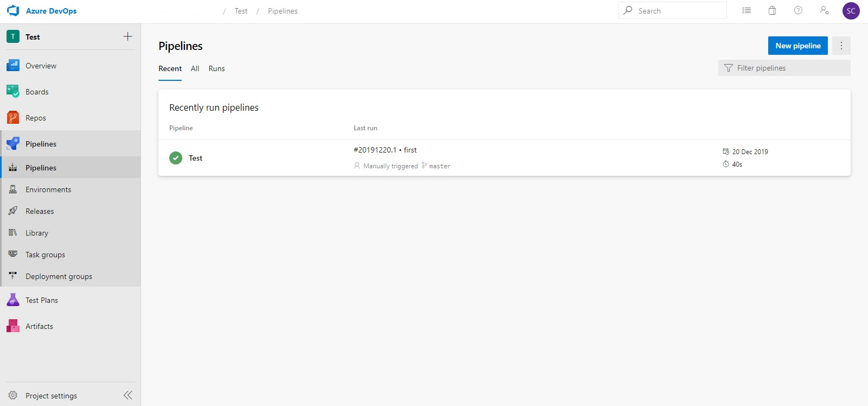
Task: Click the Pipelines rocket hub icon
Action: pyautogui.click(x=13, y=144)
